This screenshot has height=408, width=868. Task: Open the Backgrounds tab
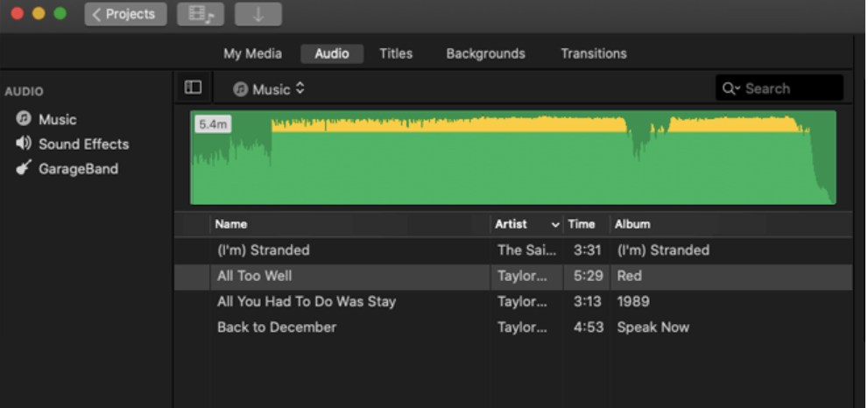click(485, 53)
